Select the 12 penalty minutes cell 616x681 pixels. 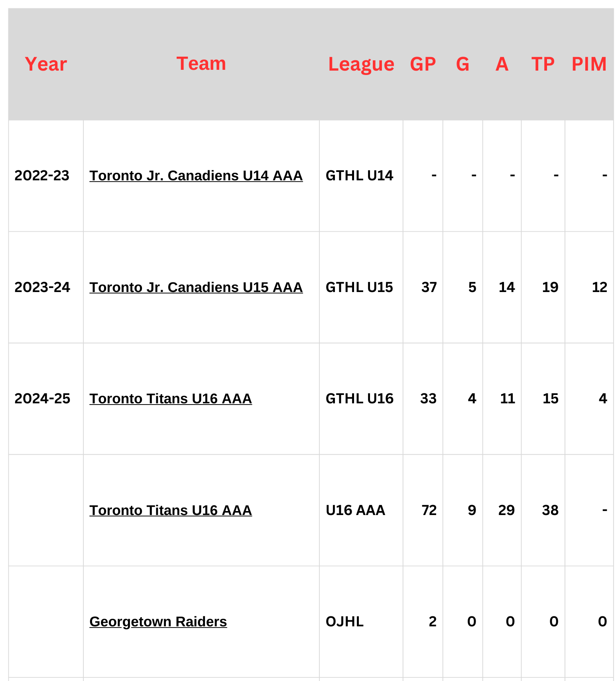pos(599,288)
